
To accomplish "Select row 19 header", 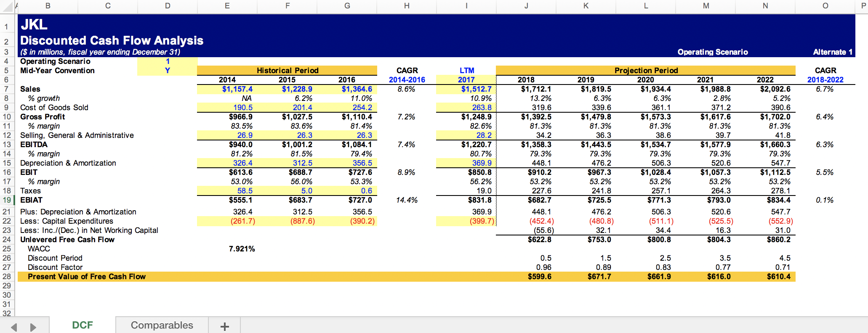I will tap(7, 200).
